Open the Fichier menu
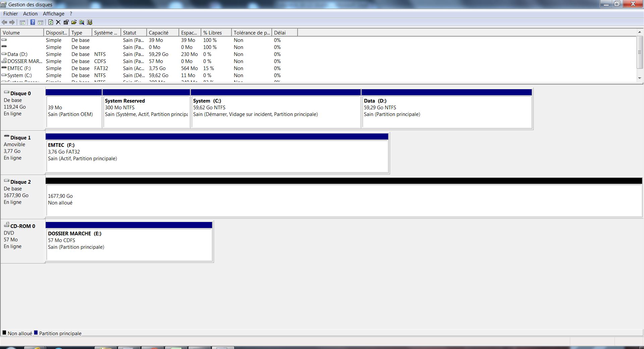The height and width of the screenshot is (349, 644). [x=10, y=13]
